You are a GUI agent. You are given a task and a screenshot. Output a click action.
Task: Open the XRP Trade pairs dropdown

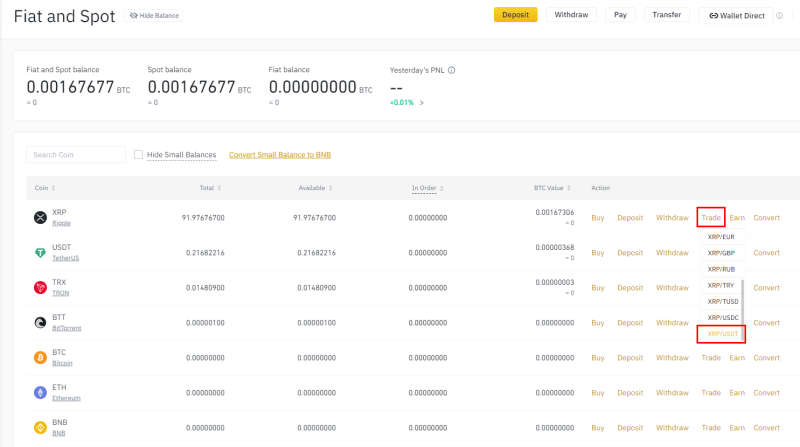711,218
